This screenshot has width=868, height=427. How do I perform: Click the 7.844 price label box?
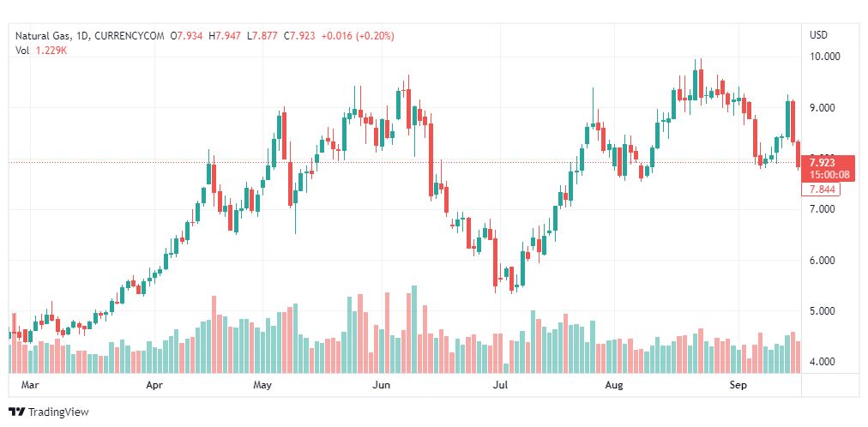click(821, 189)
